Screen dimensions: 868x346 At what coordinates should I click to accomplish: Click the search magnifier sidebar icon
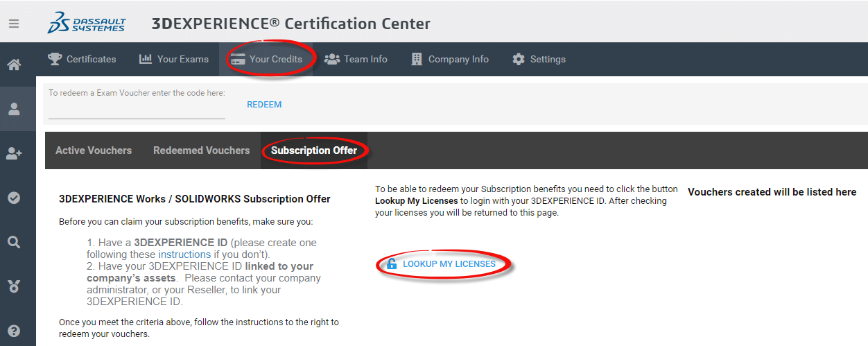(x=14, y=242)
